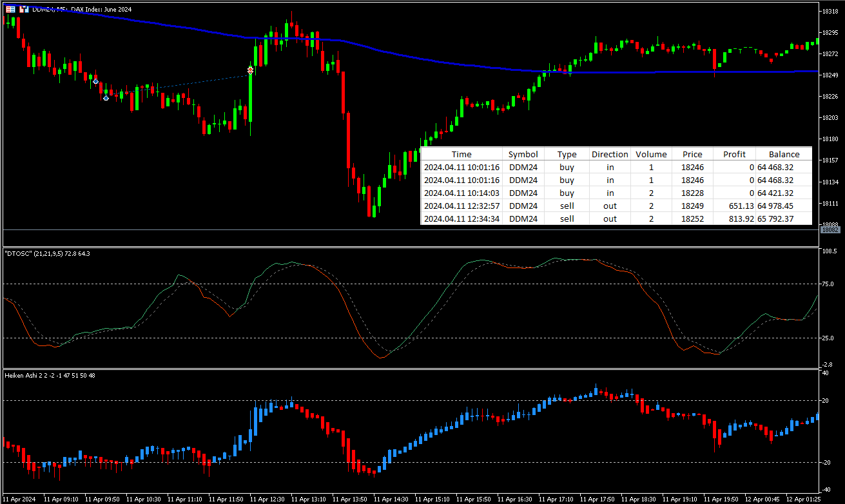Select the deal timed 2024.04.11 12:34:34
The image size is (845, 504).
point(617,218)
